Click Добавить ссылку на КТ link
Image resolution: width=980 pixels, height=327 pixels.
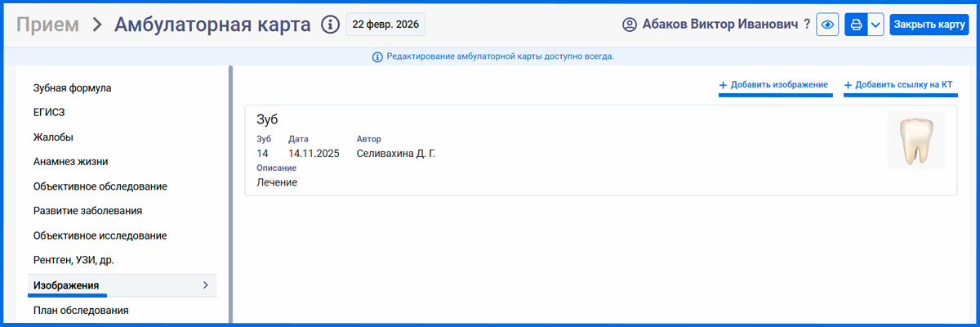(899, 85)
